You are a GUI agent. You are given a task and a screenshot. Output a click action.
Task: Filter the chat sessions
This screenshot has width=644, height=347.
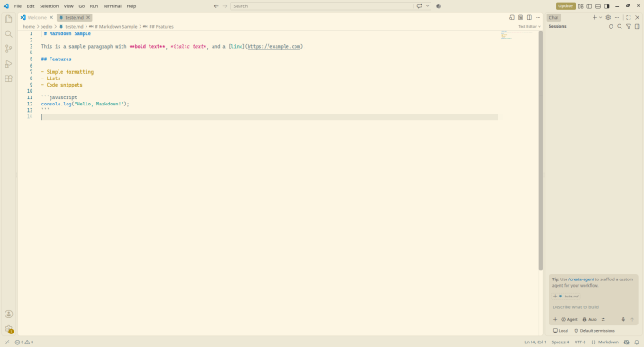[x=629, y=27]
